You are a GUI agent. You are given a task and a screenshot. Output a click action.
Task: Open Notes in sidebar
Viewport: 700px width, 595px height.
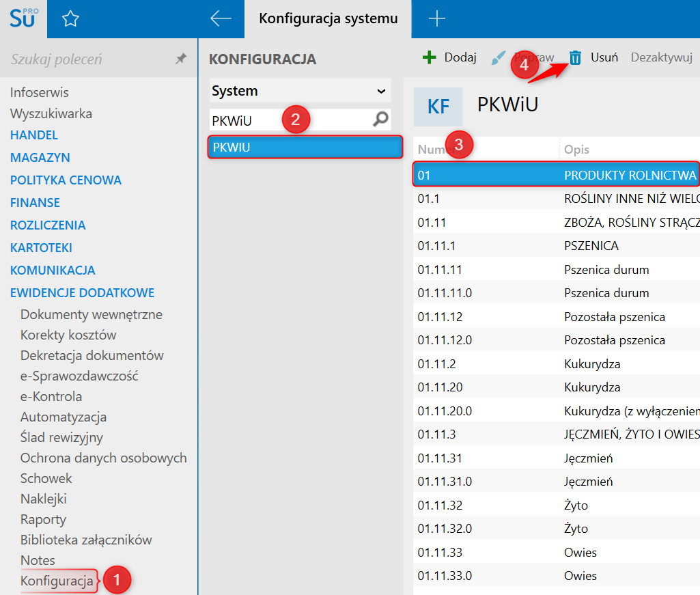pos(38,561)
